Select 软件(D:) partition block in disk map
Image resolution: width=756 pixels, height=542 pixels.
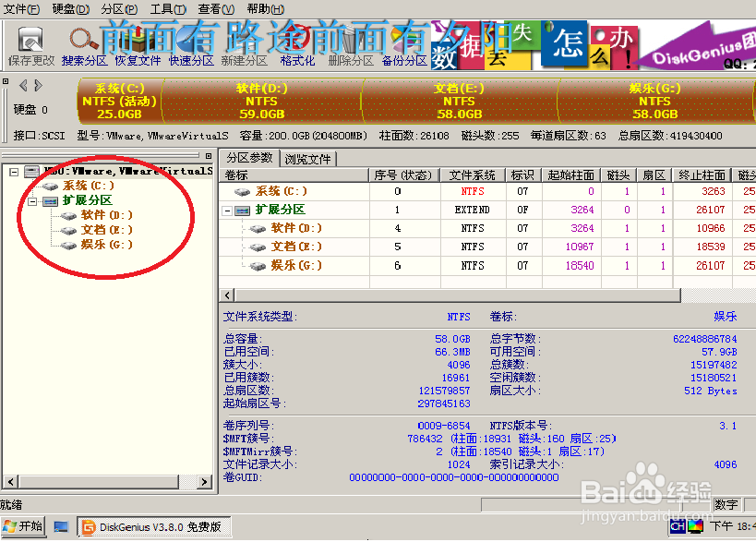pos(262,101)
